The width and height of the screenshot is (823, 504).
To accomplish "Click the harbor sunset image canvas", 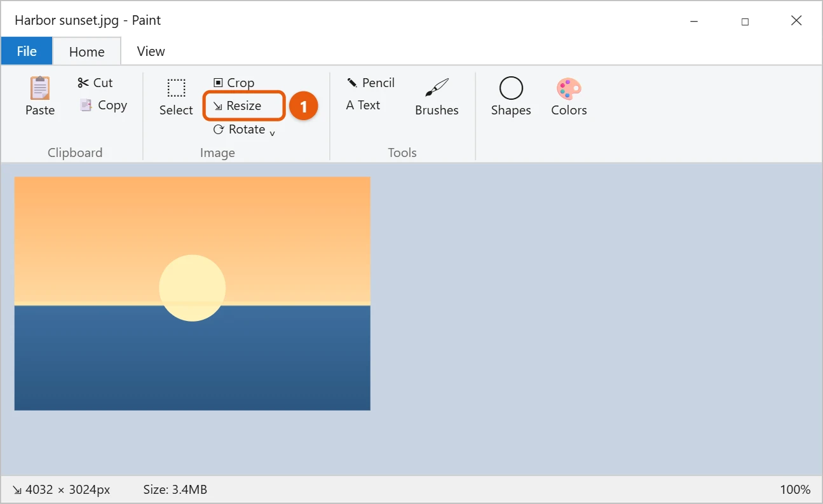I will (192, 294).
